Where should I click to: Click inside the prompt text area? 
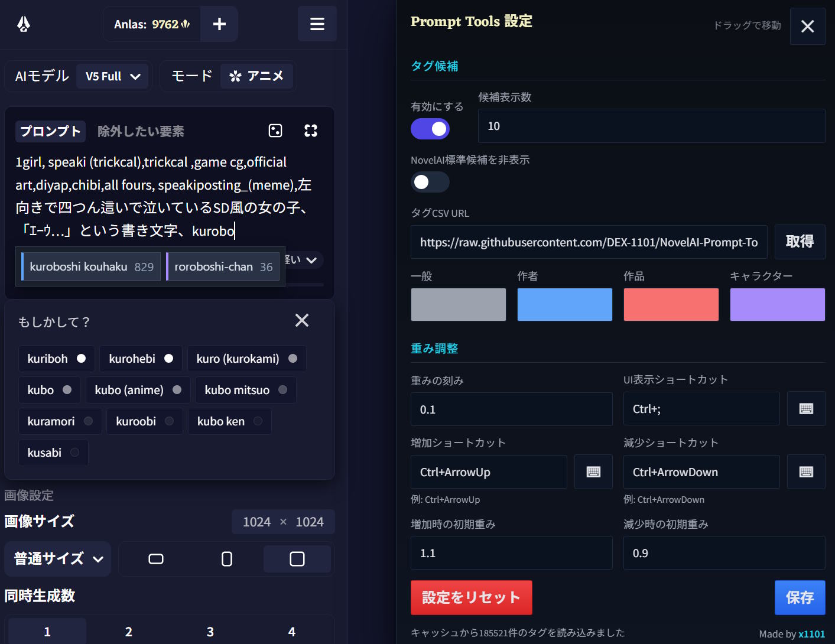pyautogui.click(x=169, y=197)
